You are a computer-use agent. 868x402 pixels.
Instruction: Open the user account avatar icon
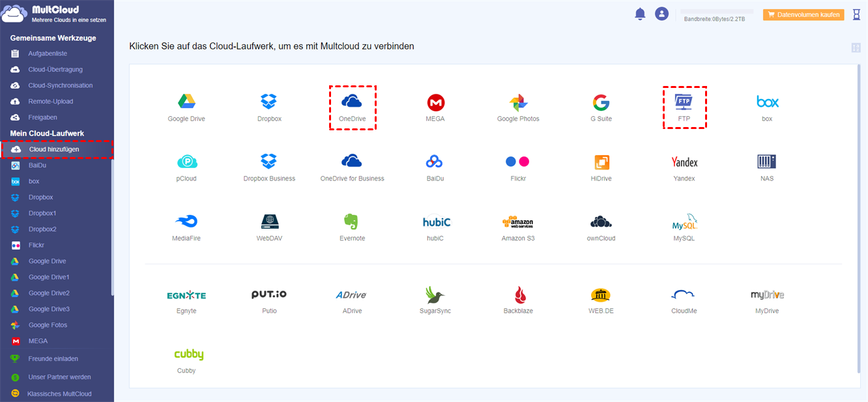tap(662, 14)
